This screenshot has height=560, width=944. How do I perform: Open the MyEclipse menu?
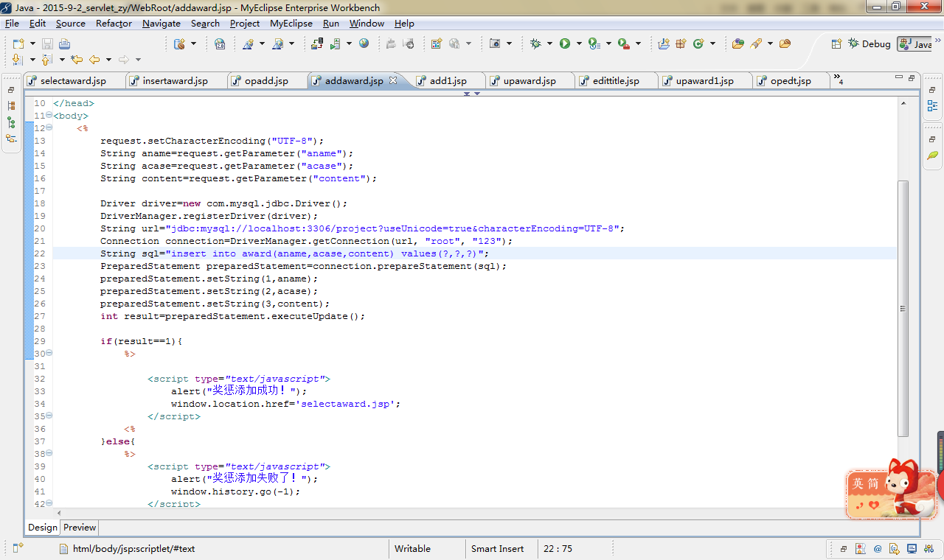(291, 24)
